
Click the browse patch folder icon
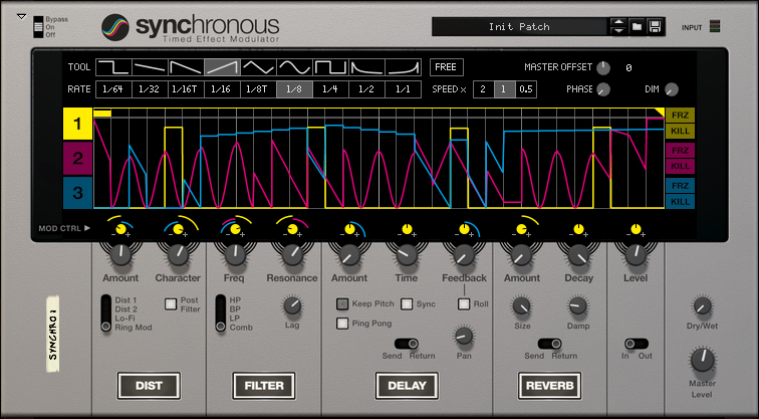(637, 26)
